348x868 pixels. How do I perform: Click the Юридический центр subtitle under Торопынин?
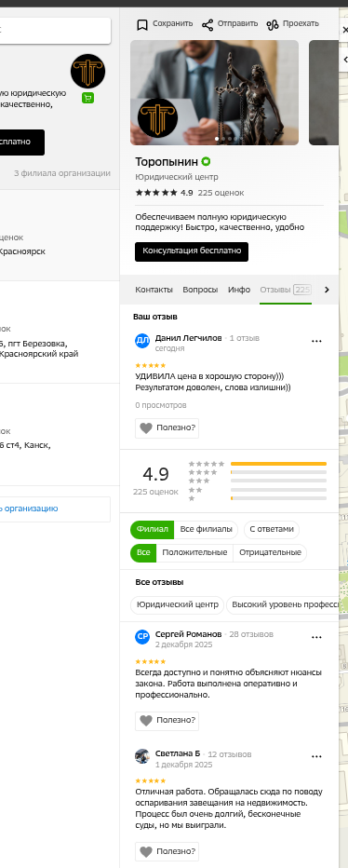point(177,177)
